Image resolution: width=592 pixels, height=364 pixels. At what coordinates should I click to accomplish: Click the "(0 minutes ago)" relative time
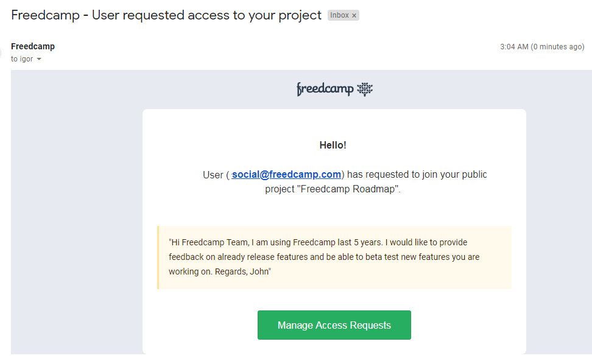coord(557,47)
